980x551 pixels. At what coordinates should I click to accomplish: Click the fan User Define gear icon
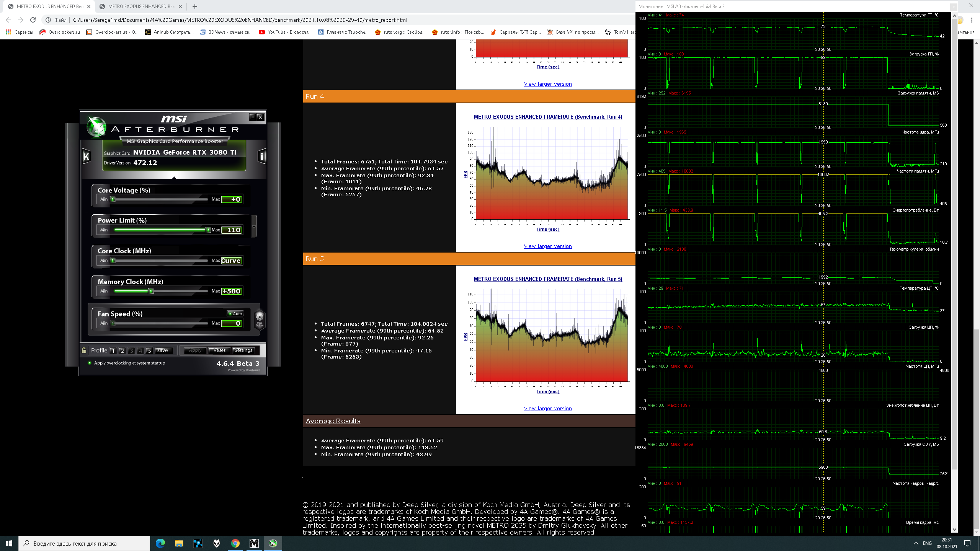tap(260, 318)
